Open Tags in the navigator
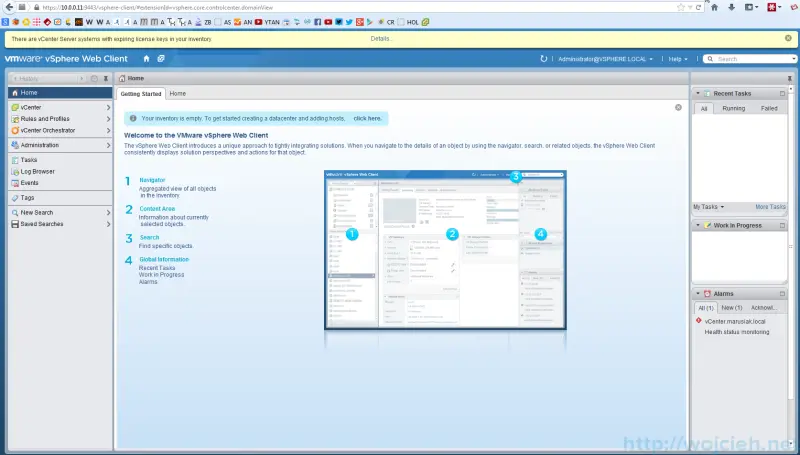Image resolution: width=800 pixels, height=455 pixels. 60,197
